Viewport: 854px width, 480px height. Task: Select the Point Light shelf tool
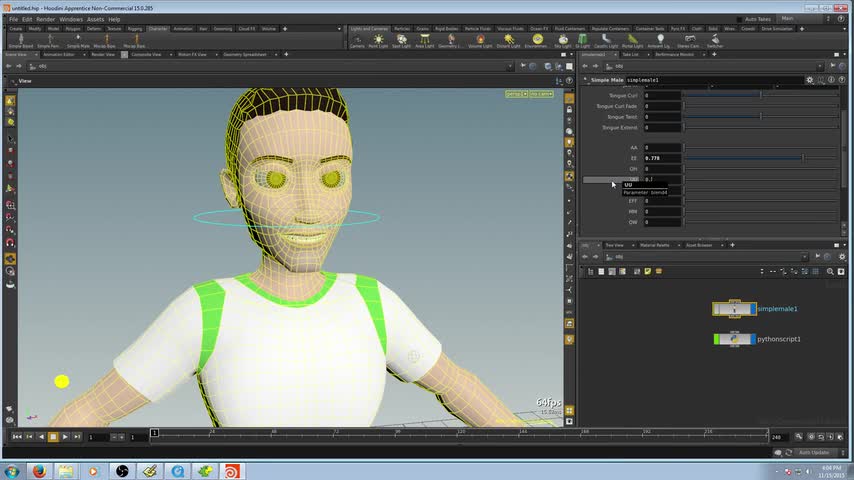[379, 41]
